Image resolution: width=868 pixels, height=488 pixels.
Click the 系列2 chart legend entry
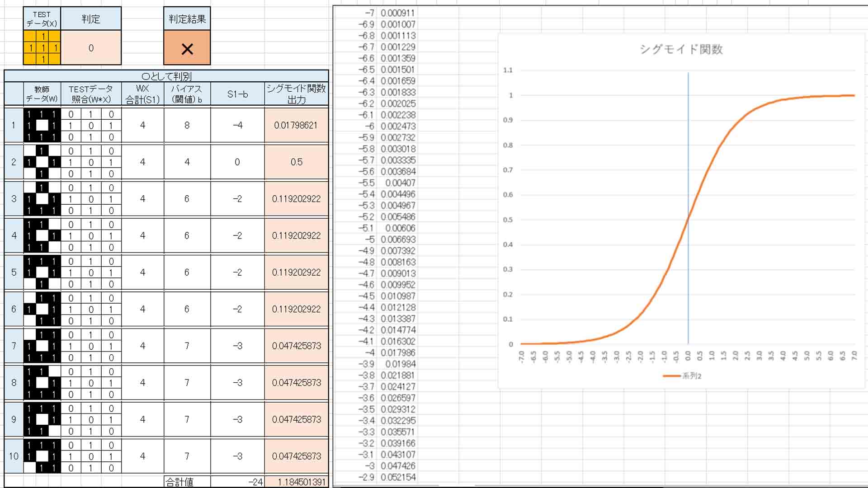tap(682, 376)
